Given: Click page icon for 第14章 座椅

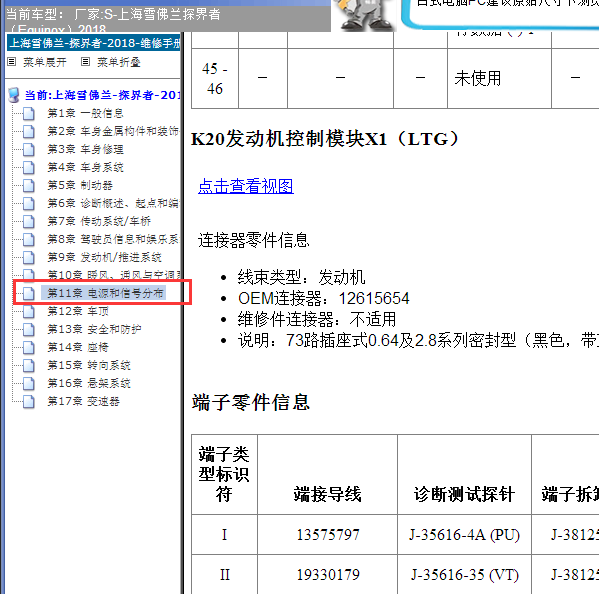Looking at the screenshot, I should pos(29,348).
